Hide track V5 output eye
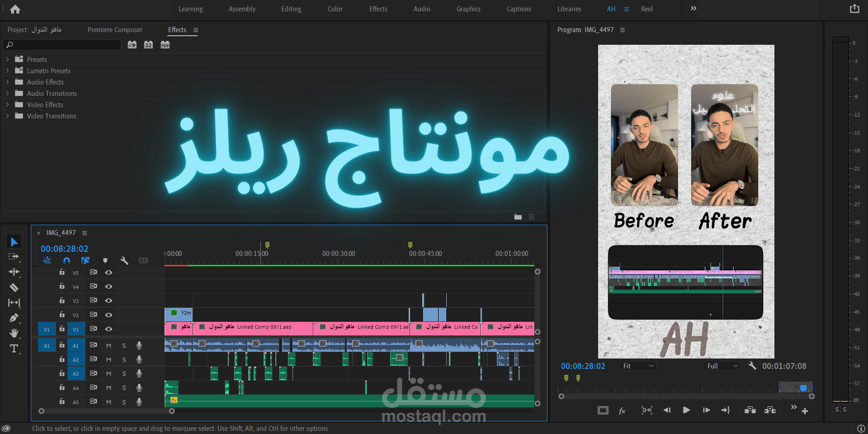The height and width of the screenshot is (434, 868). [x=108, y=273]
